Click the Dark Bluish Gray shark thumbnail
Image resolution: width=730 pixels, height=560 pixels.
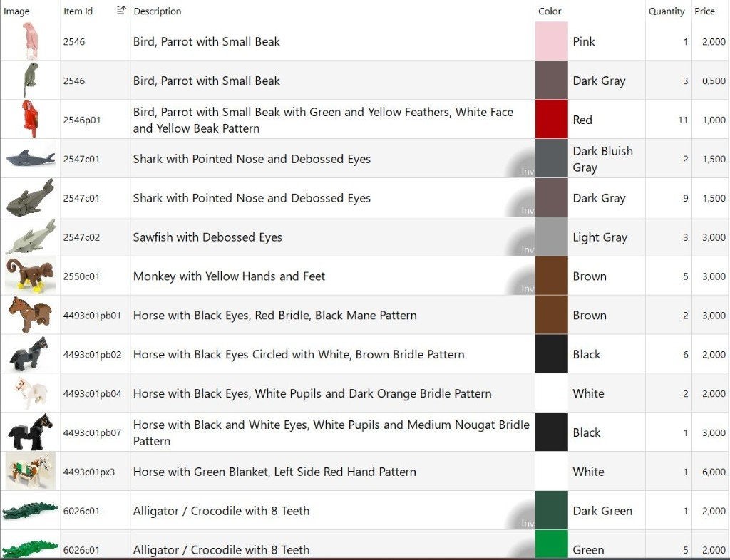30,158
